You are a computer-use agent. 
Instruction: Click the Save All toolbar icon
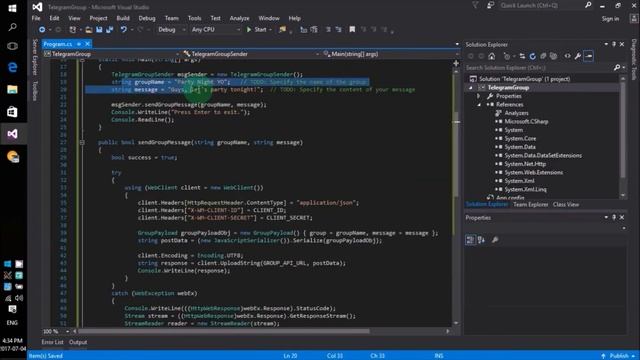pyautogui.click(x=109, y=30)
